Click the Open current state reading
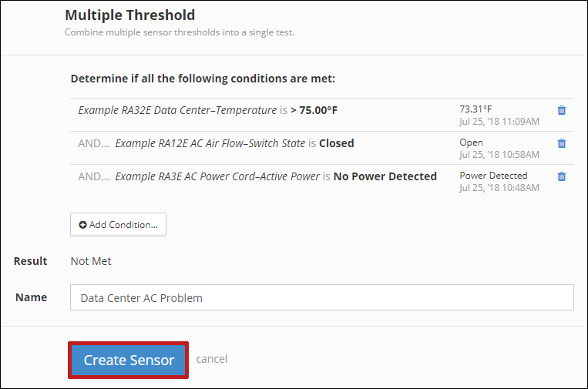The height and width of the screenshot is (389, 588). pos(471,143)
